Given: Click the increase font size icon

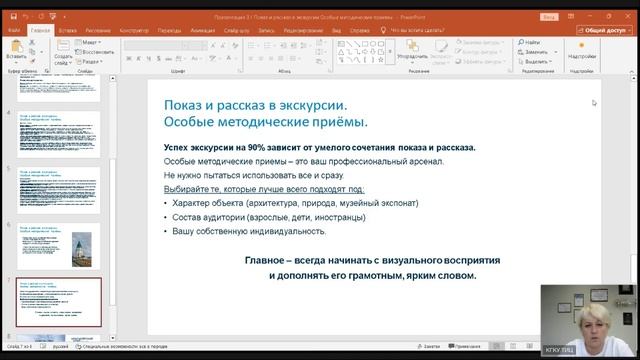Looking at the screenshot, I should [x=213, y=45].
